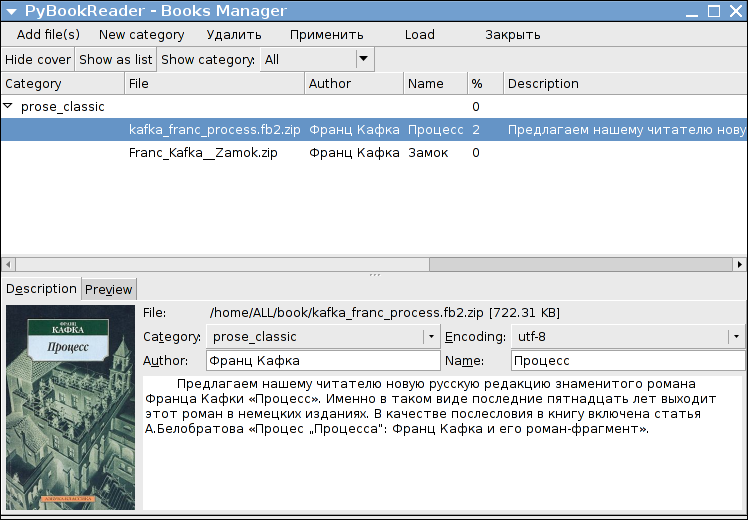Screen dimensions: 748x520
Task: Select Franc_Kafka__Zamok.zip file row
Action: click(374, 153)
